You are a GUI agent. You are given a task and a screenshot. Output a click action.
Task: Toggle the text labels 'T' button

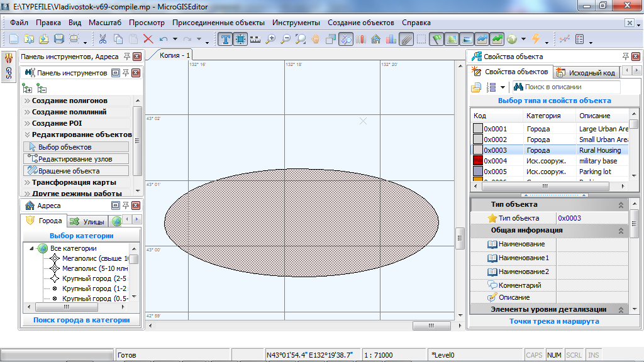click(x=225, y=39)
